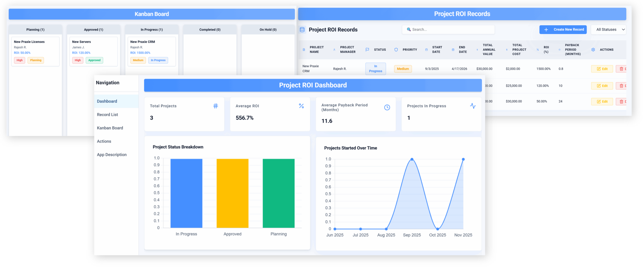
Task: Click the Status column flag icon
Action: (367, 50)
